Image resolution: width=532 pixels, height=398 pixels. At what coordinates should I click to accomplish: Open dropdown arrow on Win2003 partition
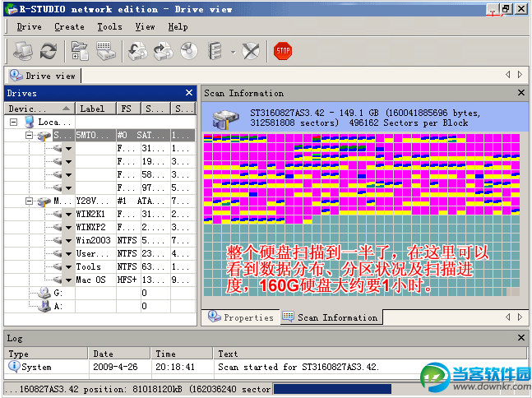pyautogui.click(x=68, y=241)
